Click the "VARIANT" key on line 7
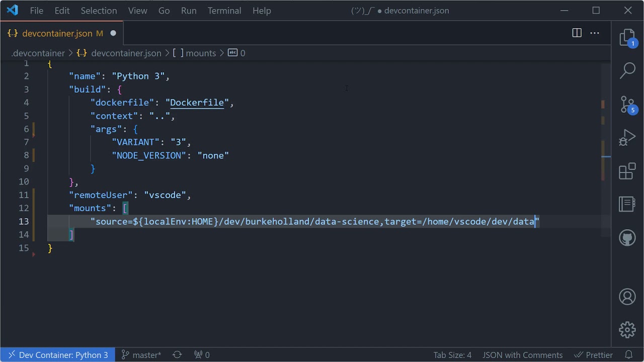The width and height of the screenshot is (644, 362). pyautogui.click(x=136, y=142)
